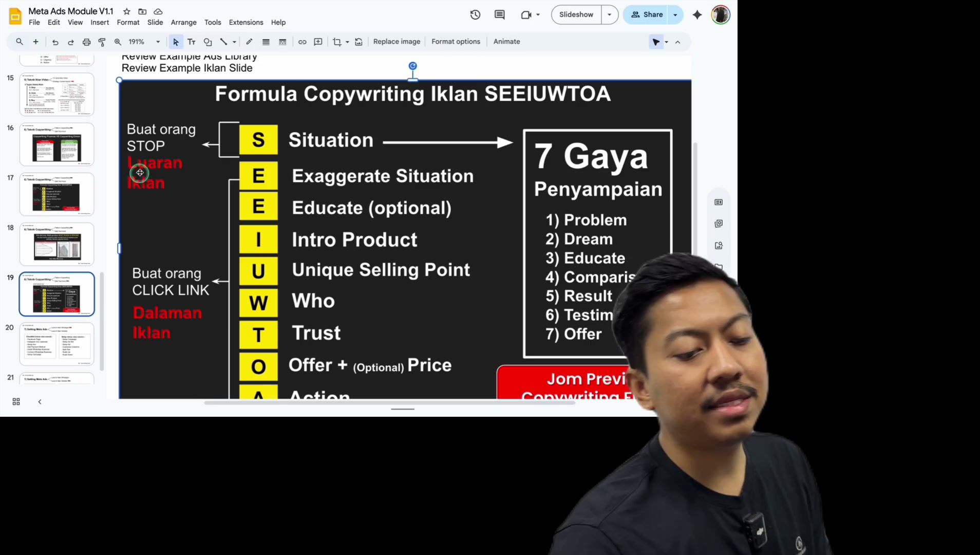
Task: Set the border dash style
Action: tap(282, 42)
